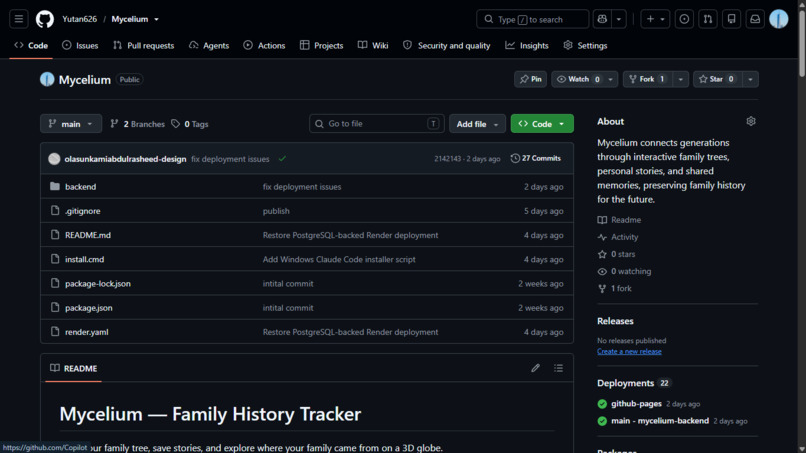Fork the repository

648,79
